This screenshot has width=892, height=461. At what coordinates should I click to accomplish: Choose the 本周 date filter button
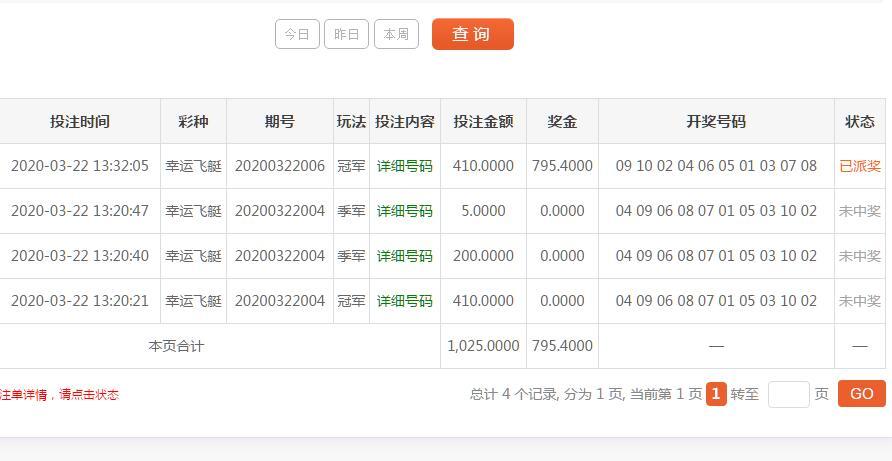pyautogui.click(x=396, y=34)
